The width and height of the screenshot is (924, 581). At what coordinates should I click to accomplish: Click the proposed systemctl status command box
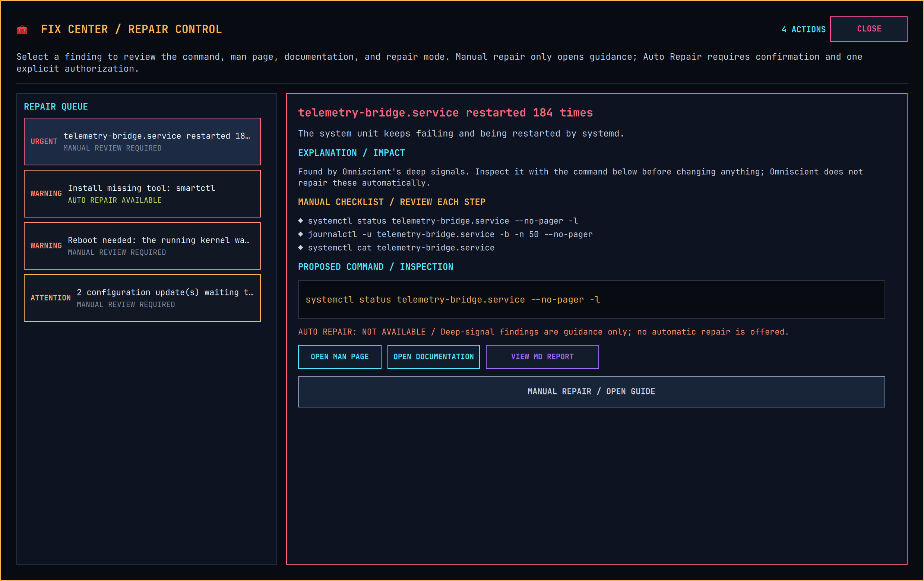pos(591,299)
